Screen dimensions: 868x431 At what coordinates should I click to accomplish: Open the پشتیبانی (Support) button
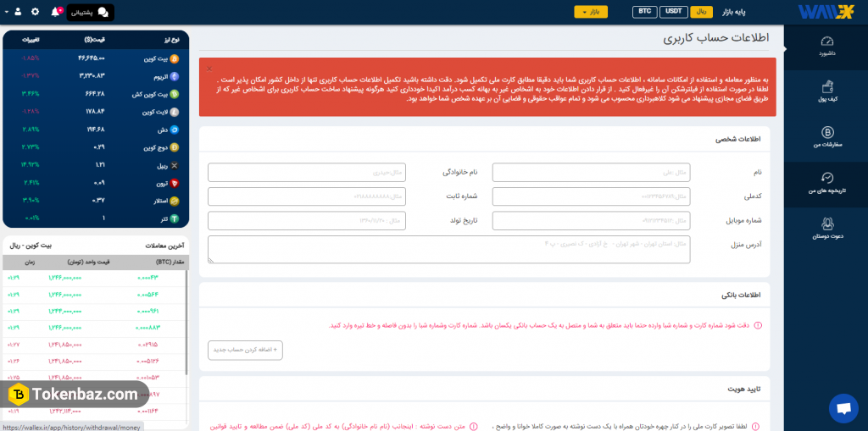90,12
